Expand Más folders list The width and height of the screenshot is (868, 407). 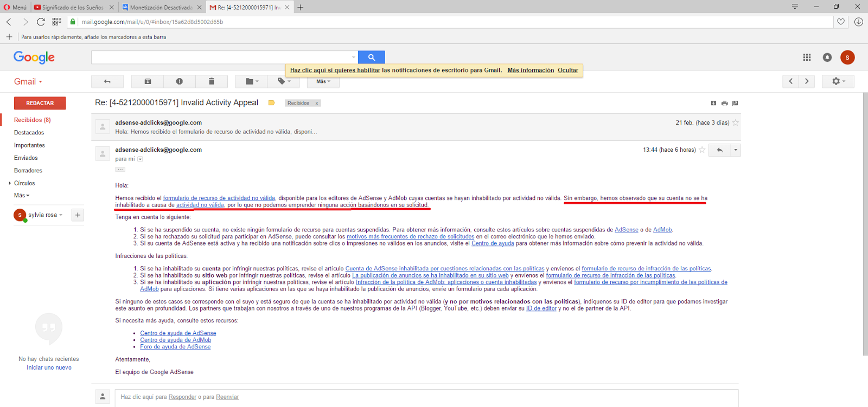pyautogui.click(x=22, y=196)
